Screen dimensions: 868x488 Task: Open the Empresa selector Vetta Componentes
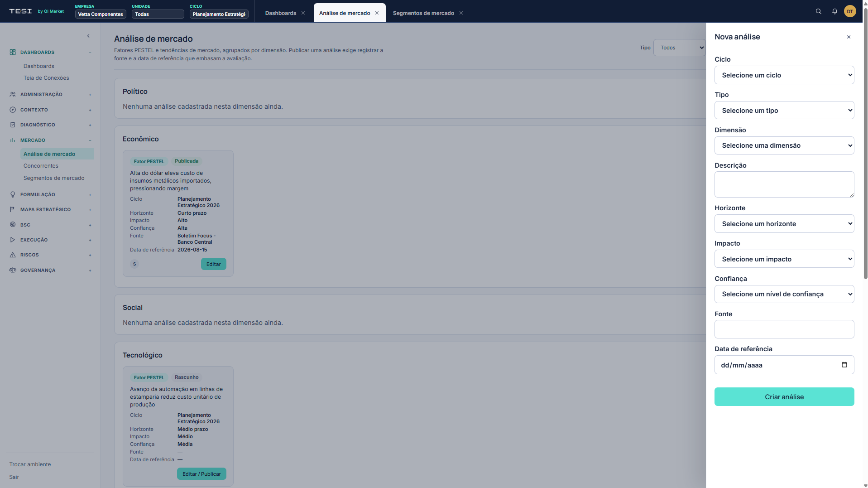[101, 14]
